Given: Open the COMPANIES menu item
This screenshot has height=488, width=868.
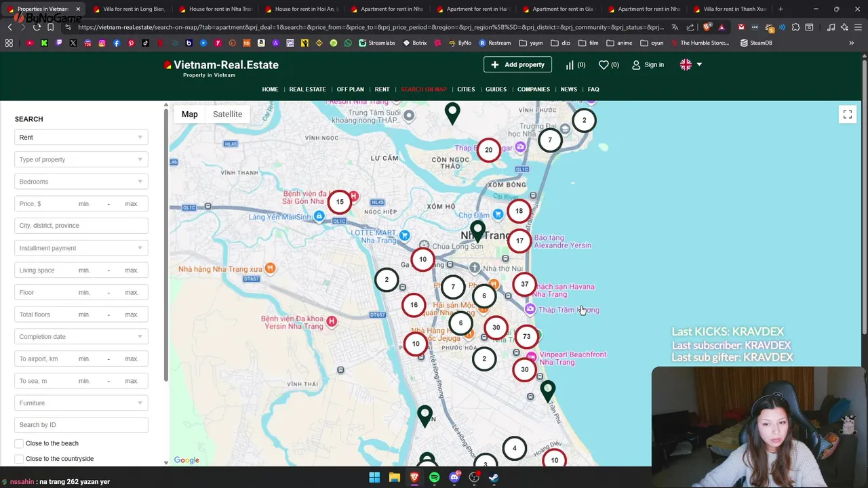Looking at the screenshot, I should pyautogui.click(x=534, y=89).
